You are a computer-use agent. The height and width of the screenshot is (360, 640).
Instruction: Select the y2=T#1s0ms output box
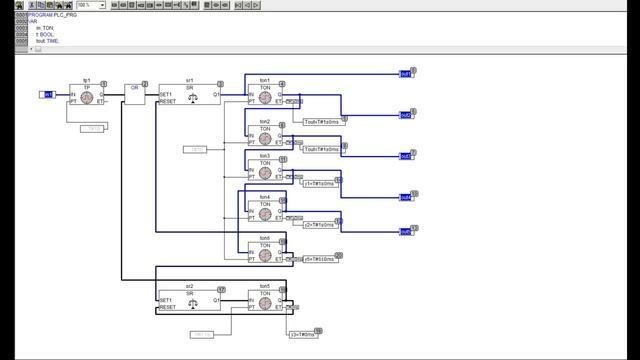coord(321,225)
